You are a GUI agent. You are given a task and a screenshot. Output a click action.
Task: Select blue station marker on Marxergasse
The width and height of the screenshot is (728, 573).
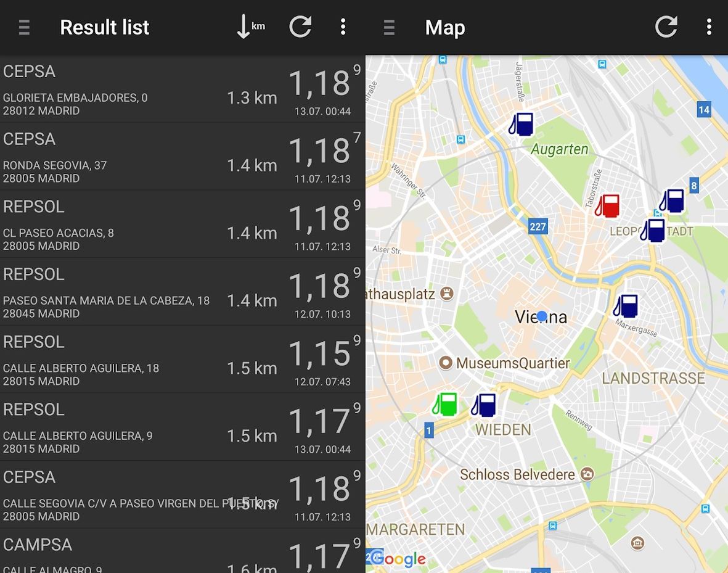point(626,306)
